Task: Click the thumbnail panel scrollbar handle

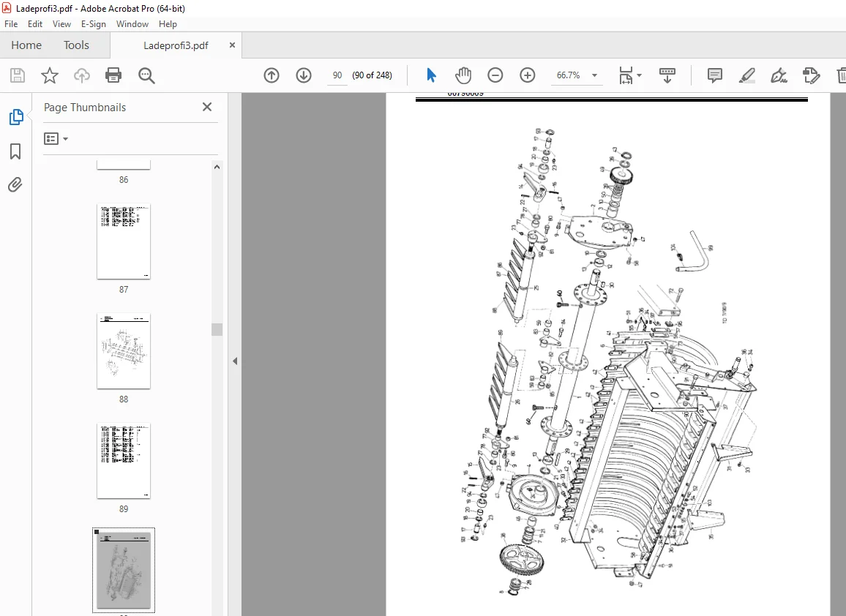Action: [x=217, y=329]
